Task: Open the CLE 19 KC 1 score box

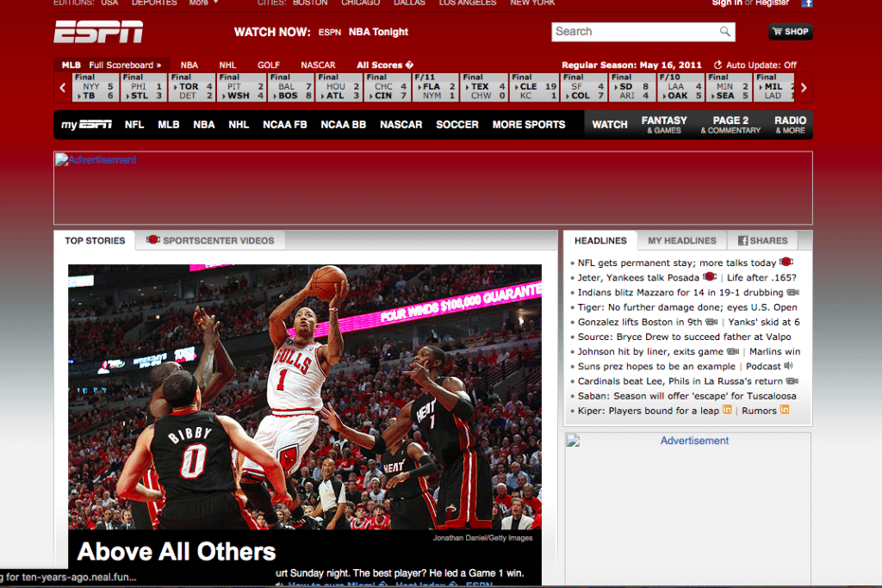Action: [534, 87]
